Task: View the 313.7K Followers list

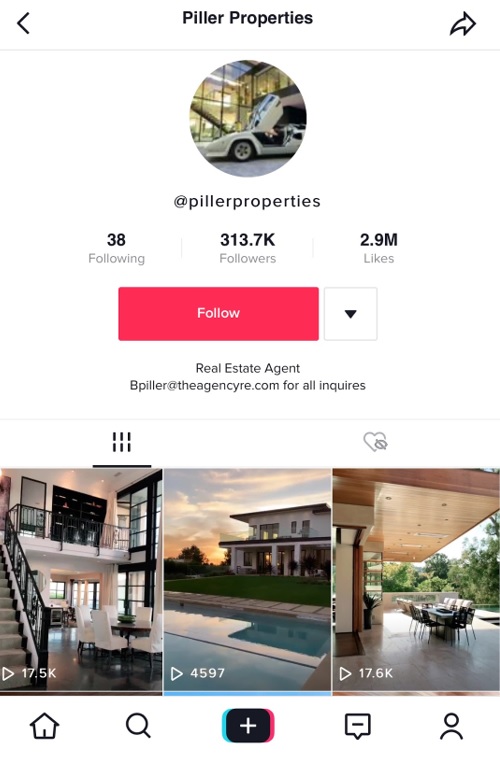Action: [x=248, y=248]
